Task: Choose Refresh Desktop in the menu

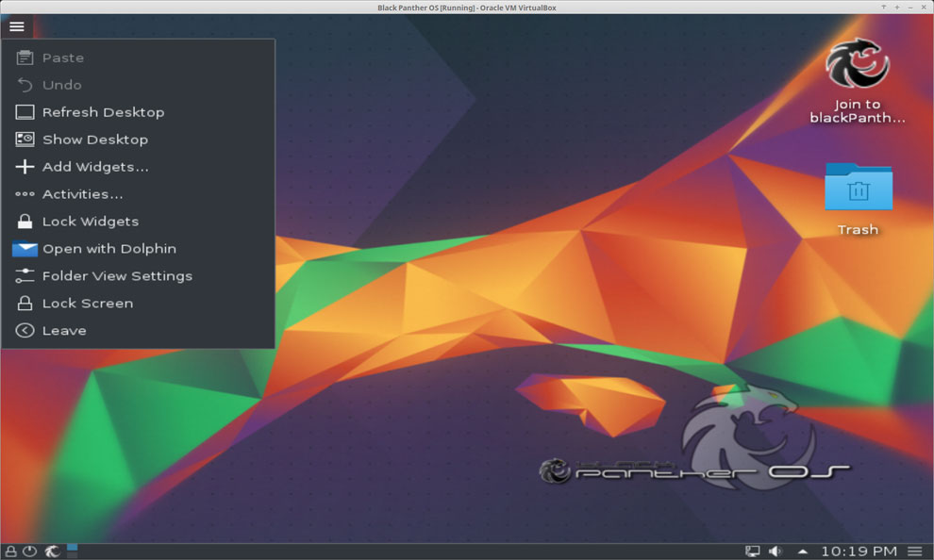Action: (138, 112)
